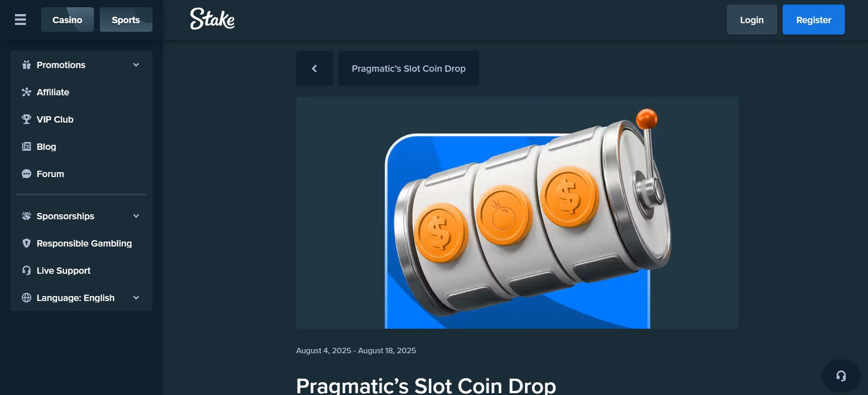Click the slot machine promotion banner image

click(x=517, y=212)
